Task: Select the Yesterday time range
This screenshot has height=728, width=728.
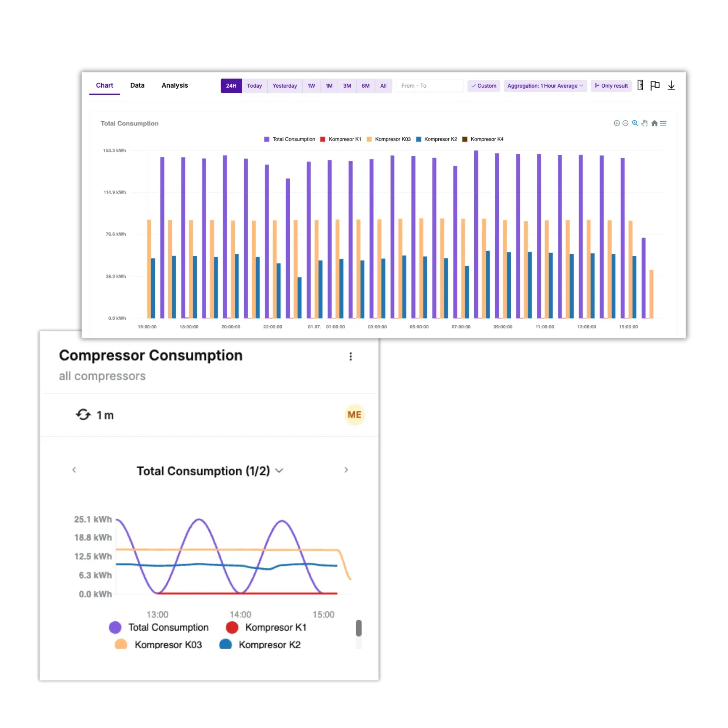Action: pos(285,86)
